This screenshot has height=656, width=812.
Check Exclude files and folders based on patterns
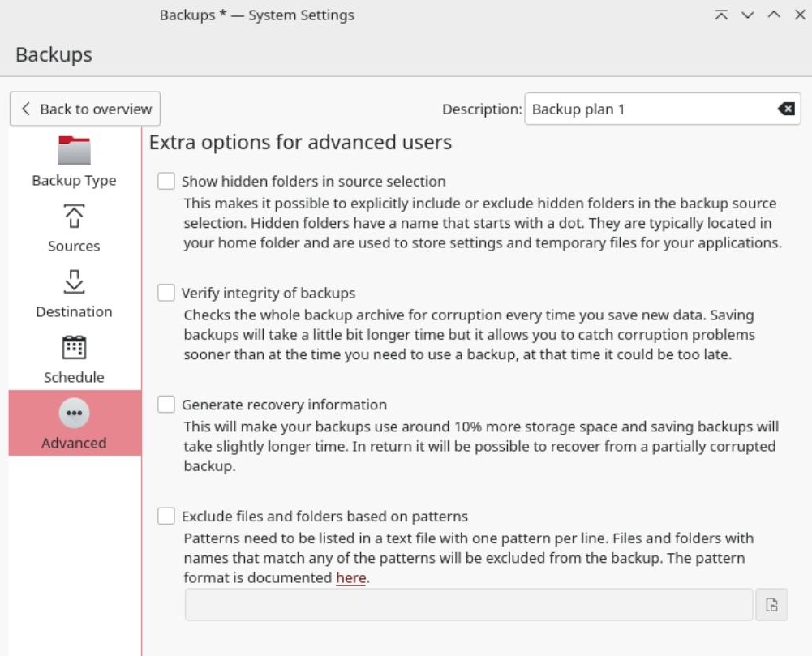[x=166, y=517]
